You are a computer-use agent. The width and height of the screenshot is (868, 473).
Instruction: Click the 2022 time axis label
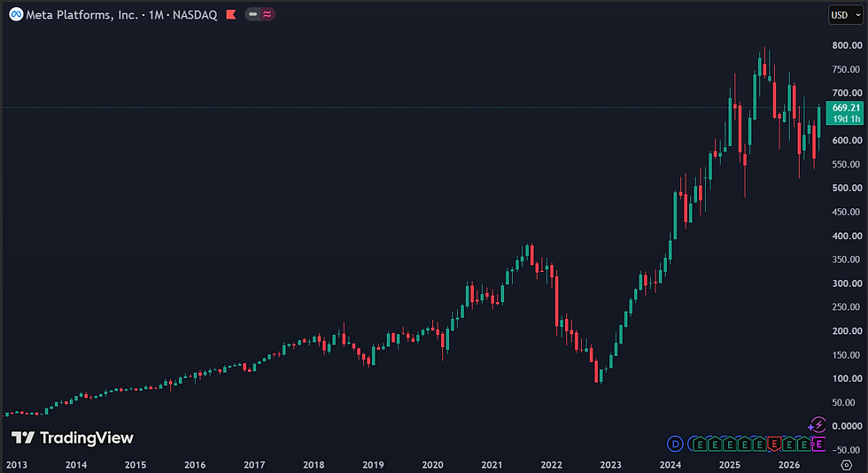coord(551,465)
